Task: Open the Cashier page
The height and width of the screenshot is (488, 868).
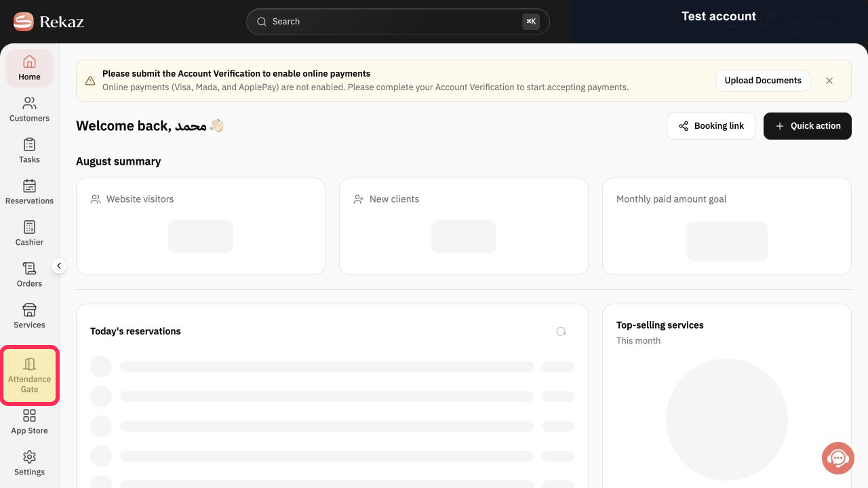Action: click(x=29, y=233)
